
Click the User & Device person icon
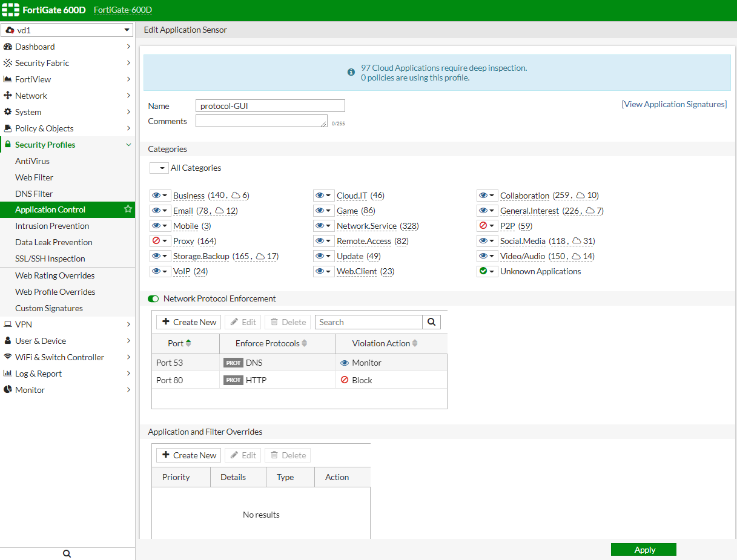pos(8,341)
